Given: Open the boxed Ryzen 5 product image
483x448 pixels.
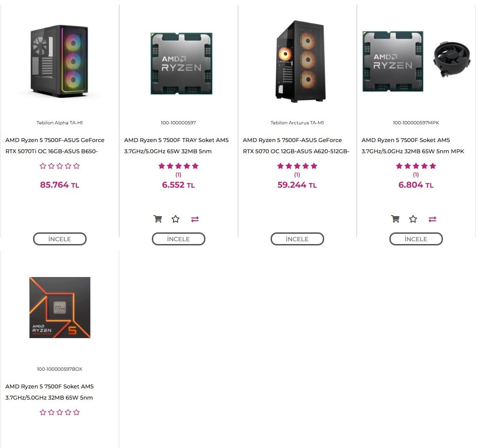Looking at the screenshot, I should pyautogui.click(x=60, y=307).
